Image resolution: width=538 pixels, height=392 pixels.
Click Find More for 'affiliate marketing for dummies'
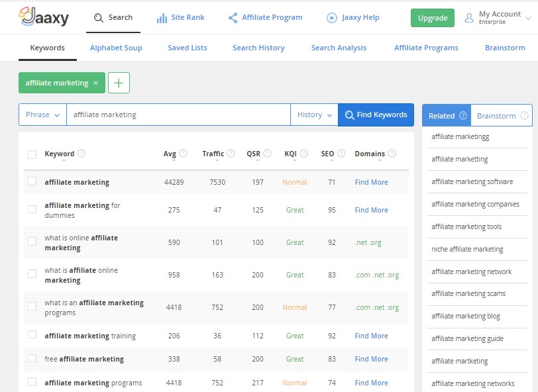pyautogui.click(x=371, y=210)
